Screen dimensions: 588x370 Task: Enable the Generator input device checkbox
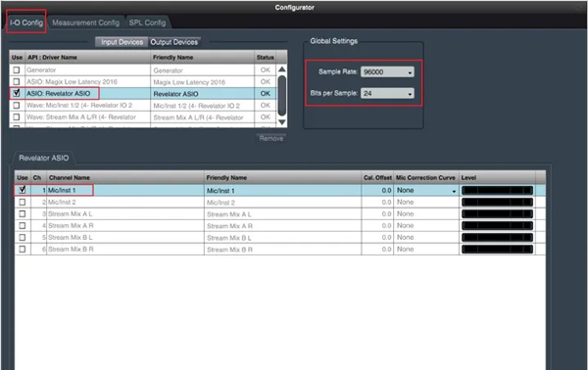point(16,70)
